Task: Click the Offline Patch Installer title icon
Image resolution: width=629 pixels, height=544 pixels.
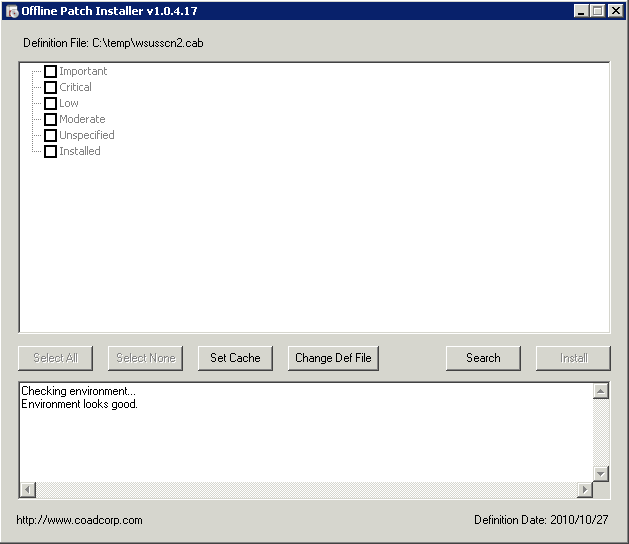Action: click(12, 11)
